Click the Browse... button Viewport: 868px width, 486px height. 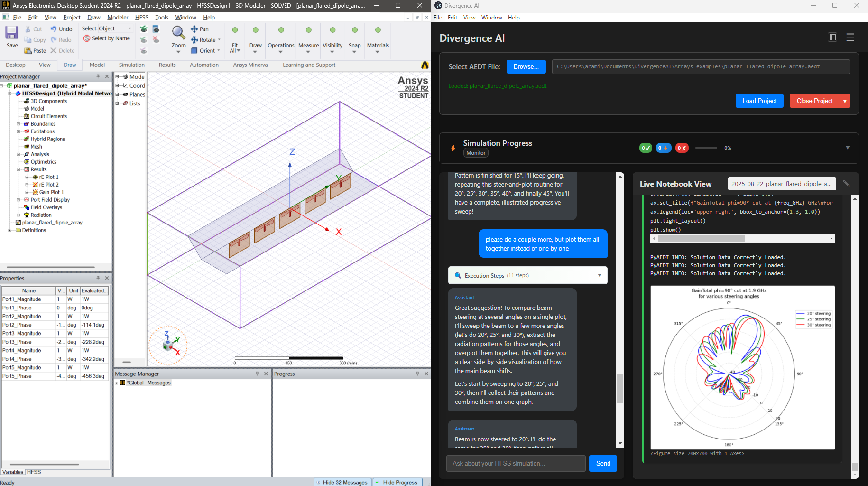click(526, 66)
